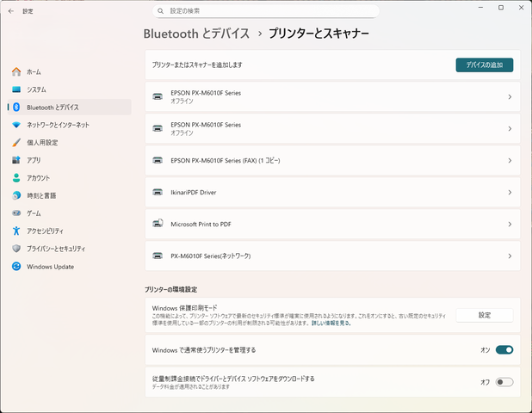Select the 'Microsoft Print to PDF' text
Image resolution: width=532 pixels, height=413 pixels.
[x=201, y=224]
